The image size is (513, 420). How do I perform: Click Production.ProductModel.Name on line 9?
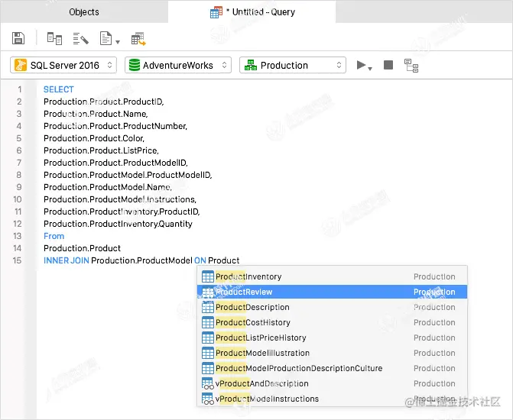108,187
